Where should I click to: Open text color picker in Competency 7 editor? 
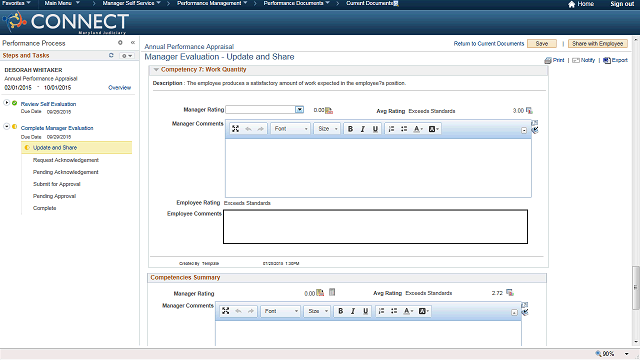point(418,129)
